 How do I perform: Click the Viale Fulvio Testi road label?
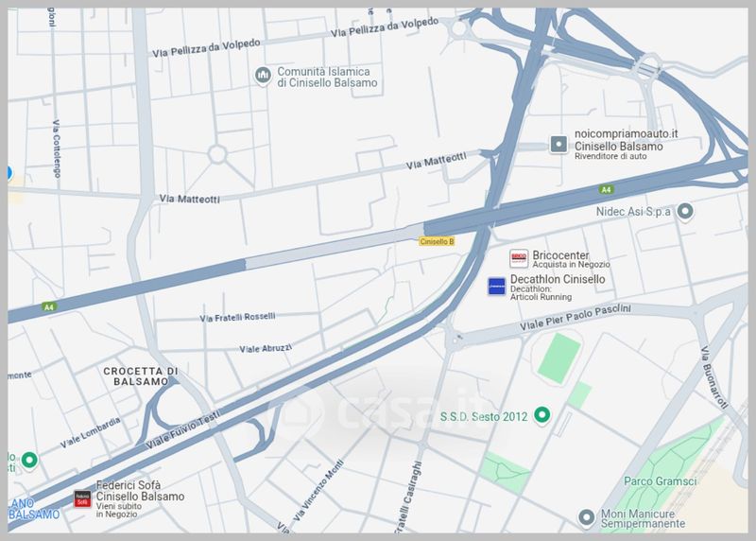183,429
